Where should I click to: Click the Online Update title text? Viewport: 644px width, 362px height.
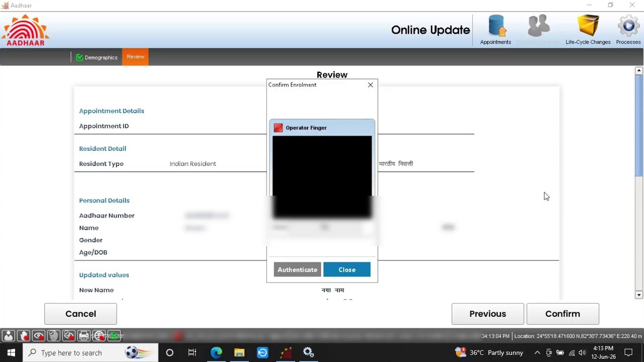pos(431,30)
